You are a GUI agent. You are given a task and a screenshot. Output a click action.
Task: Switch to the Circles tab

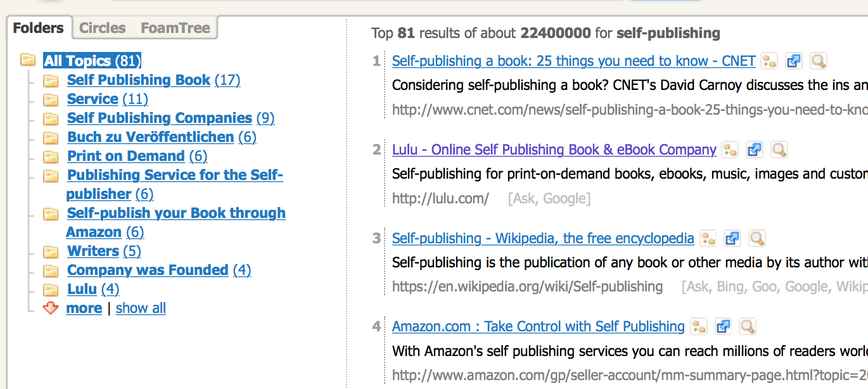pos(103,28)
